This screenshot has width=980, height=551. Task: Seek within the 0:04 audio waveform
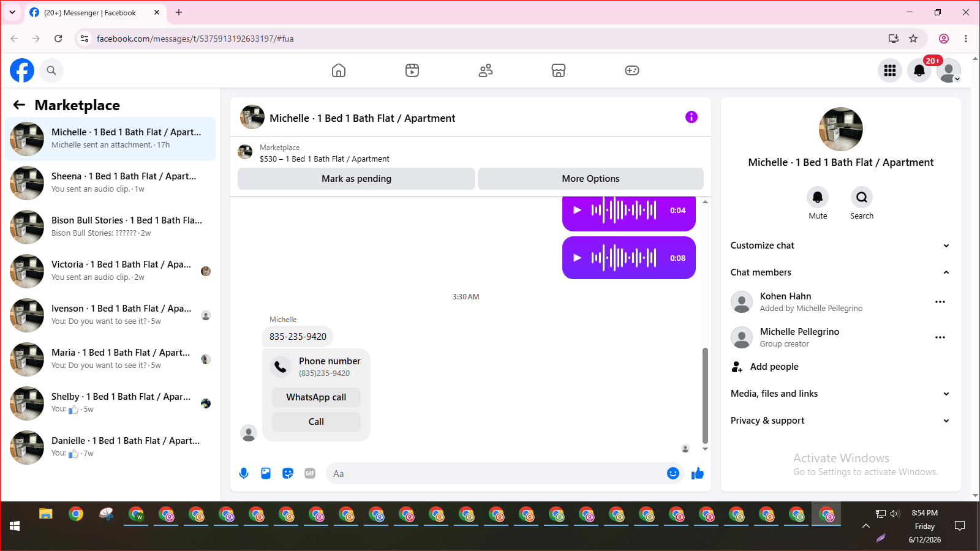(624, 210)
